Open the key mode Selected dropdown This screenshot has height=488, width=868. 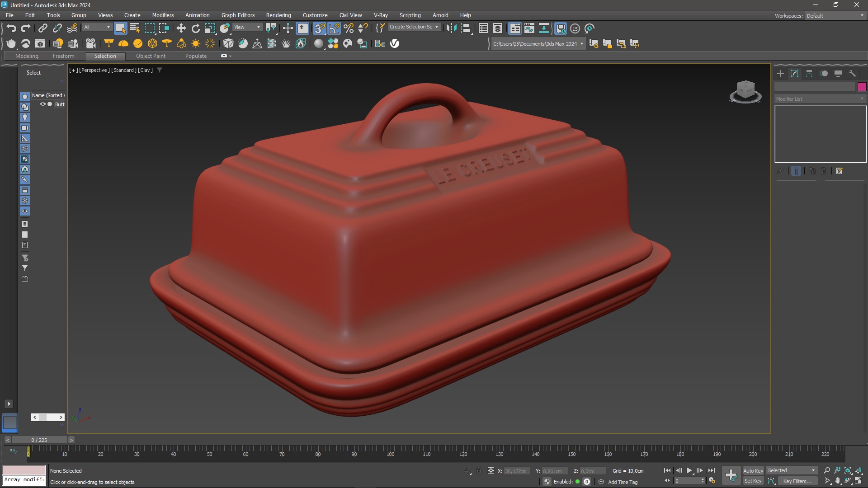pos(792,471)
